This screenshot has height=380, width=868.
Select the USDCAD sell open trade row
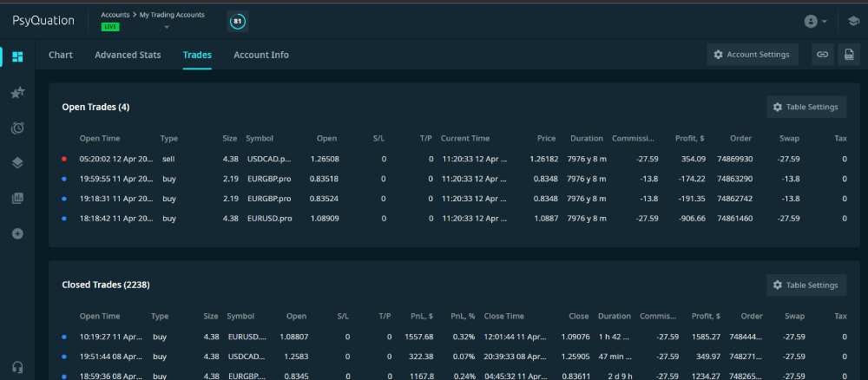[454, 159]
